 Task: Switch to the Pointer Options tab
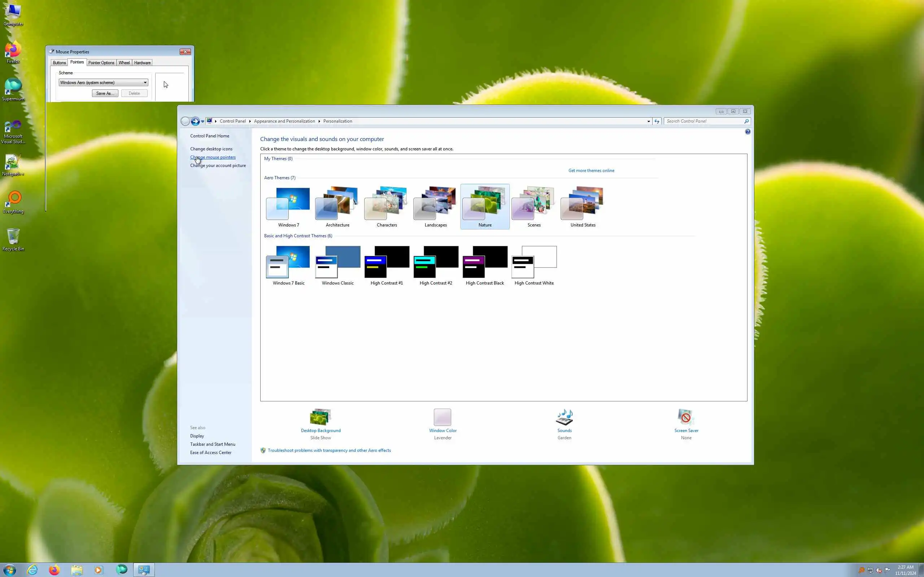[x=101, y=63]
